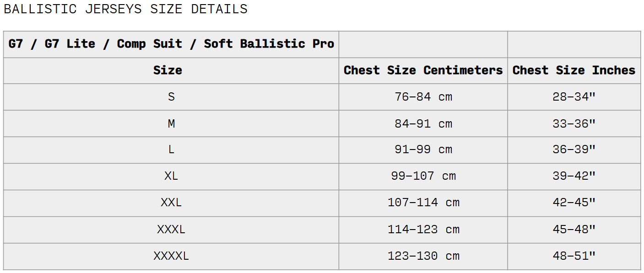Select the XL size cell
Image resolution: width=644 pixels, height=273 pixels.
coord(171,177)
